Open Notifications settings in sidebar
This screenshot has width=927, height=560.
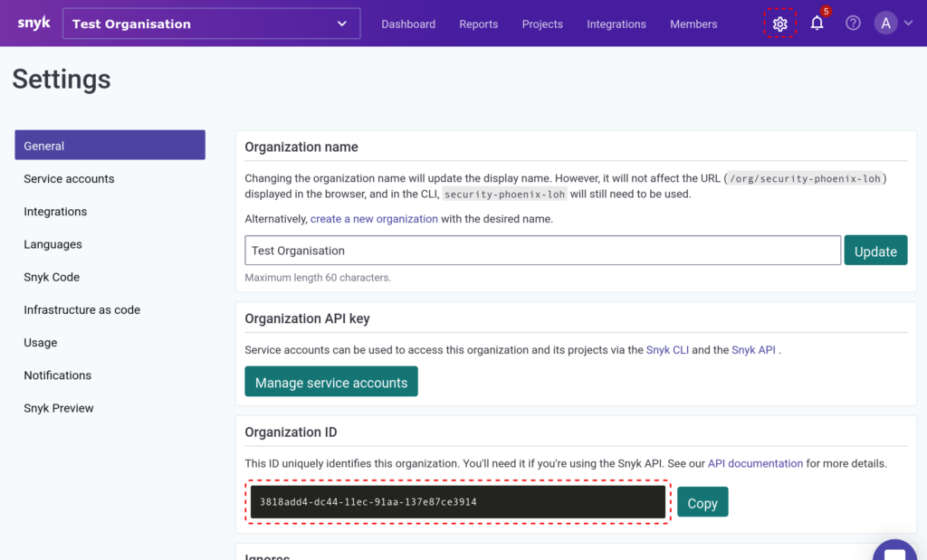(x=57, y=375)
